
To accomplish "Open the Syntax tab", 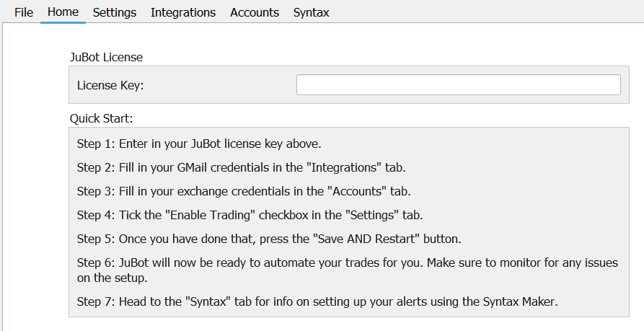I will pyautogui.click(x=311, y=12).
